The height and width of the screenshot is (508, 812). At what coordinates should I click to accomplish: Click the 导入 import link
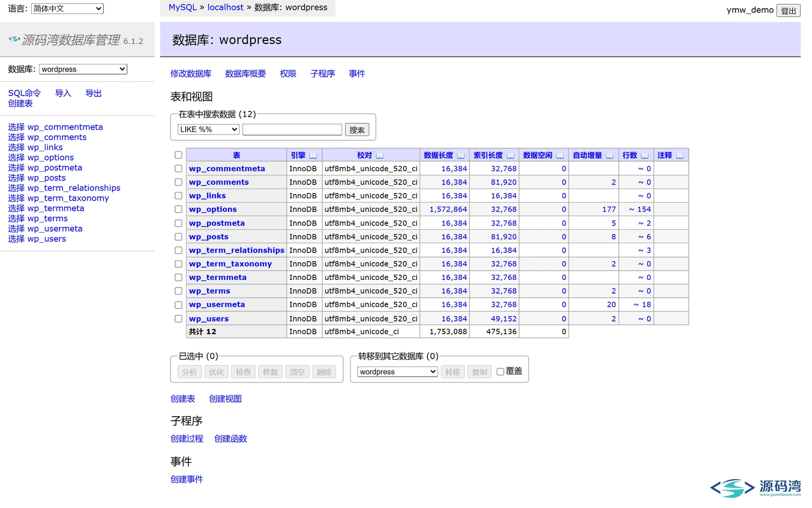(63, 93)
